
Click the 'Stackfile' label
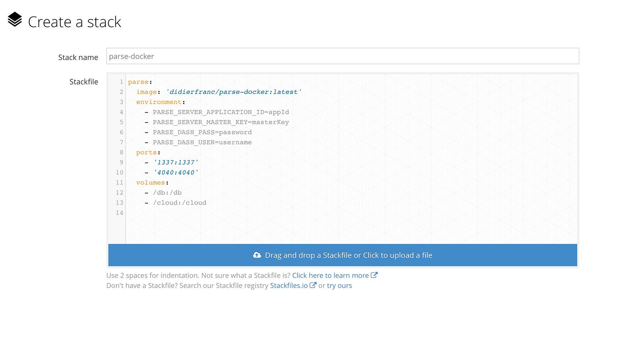84,82
